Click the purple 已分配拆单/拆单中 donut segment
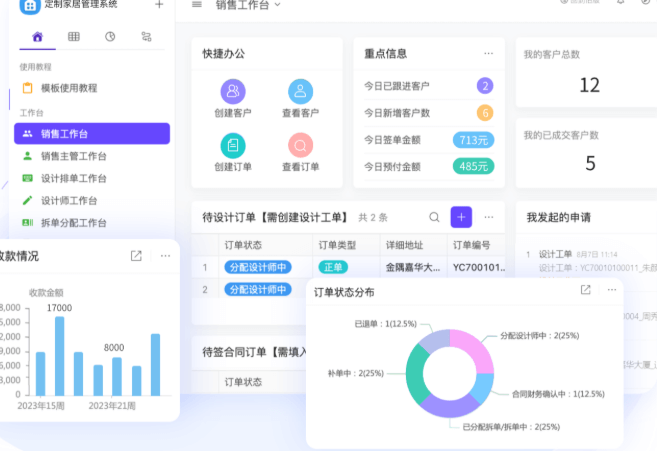 [450, 407]
